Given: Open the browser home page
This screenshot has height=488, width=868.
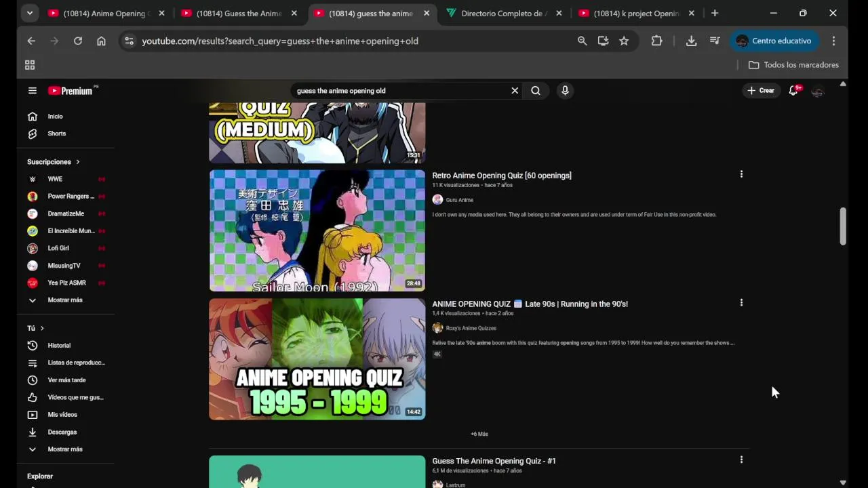Looking at the screenshot, I should [101, 41].
